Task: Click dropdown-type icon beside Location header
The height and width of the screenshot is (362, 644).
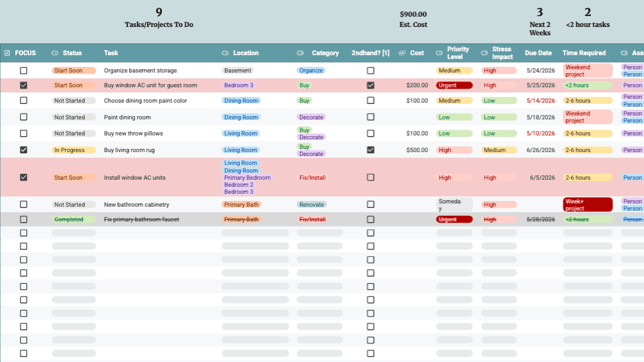Action: pos(225,53)
